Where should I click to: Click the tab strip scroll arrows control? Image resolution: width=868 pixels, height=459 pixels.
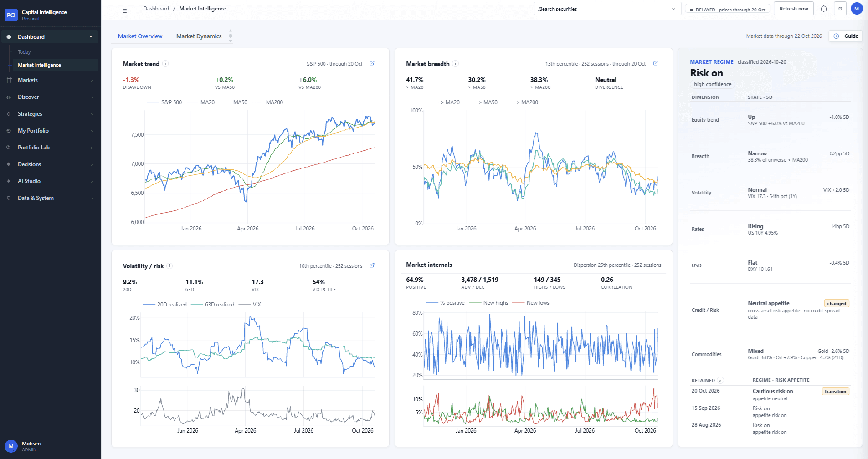(231, 36)
